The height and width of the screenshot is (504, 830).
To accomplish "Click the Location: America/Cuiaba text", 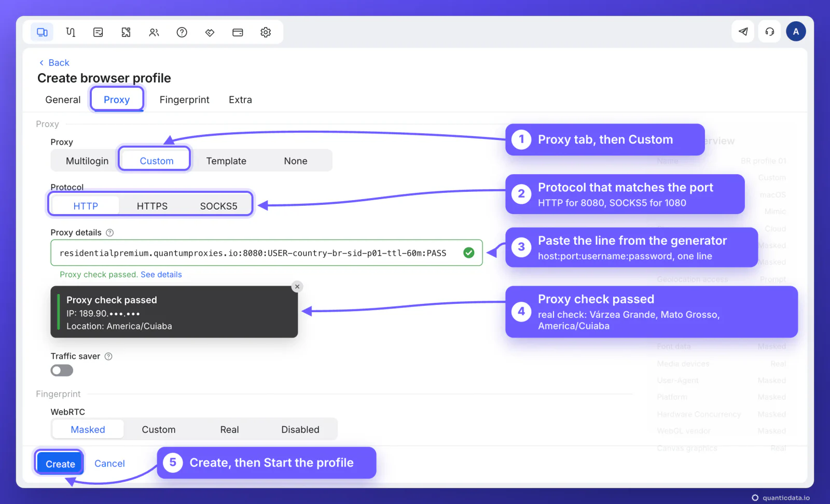I will point(119,326).
